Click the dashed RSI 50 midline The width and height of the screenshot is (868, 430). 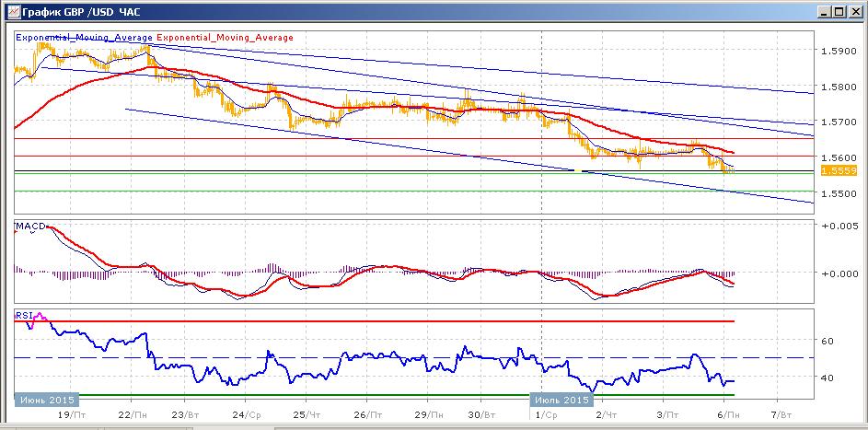click(x=414, y=358)
